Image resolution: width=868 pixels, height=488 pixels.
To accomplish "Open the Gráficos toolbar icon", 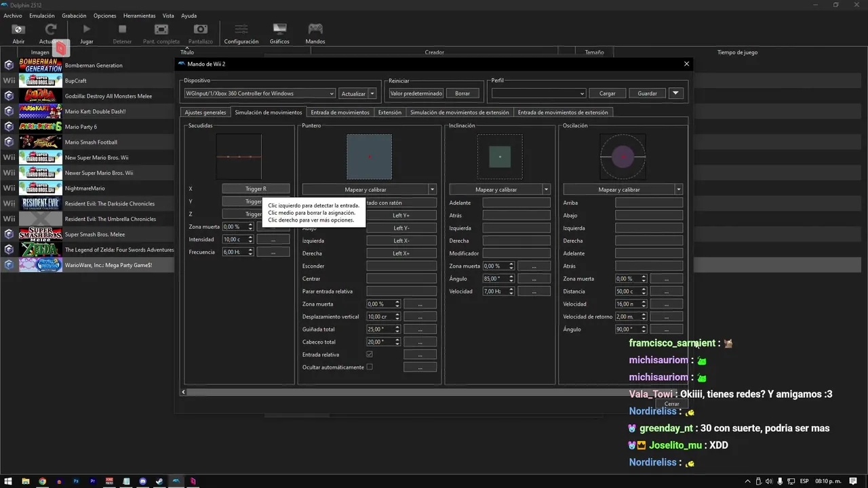I will [x=279, y=30].
